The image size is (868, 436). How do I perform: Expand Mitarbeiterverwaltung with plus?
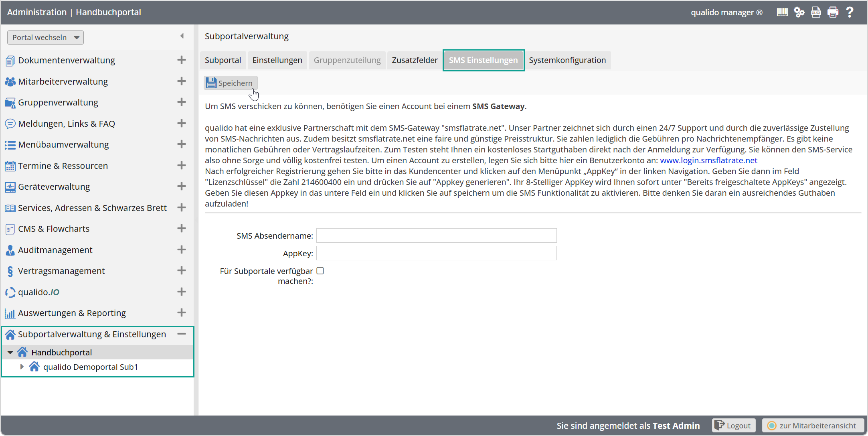tap(182, 81)
